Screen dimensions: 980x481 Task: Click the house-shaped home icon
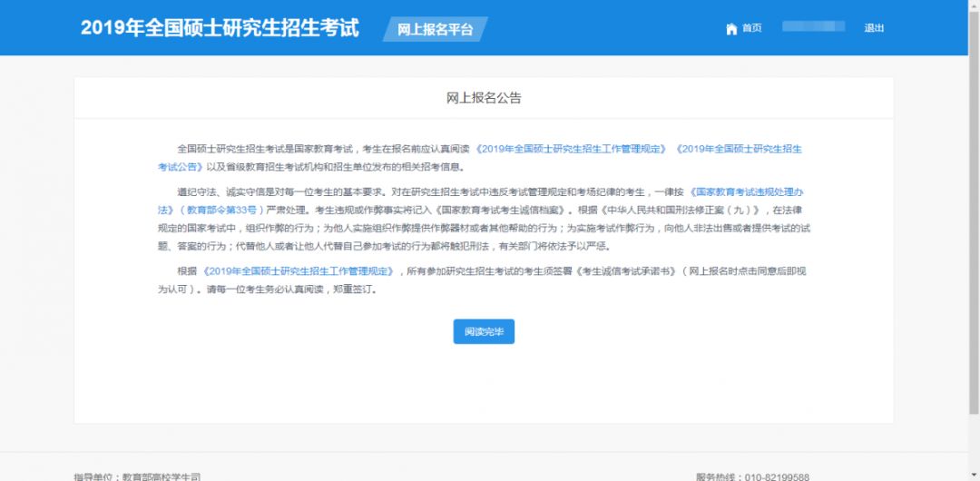tap(731, 29)
